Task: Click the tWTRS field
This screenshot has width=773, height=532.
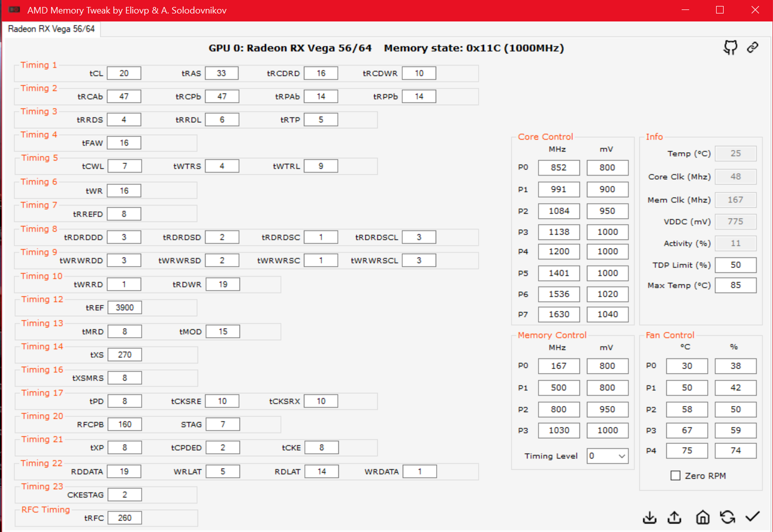Action: point(222,166)
